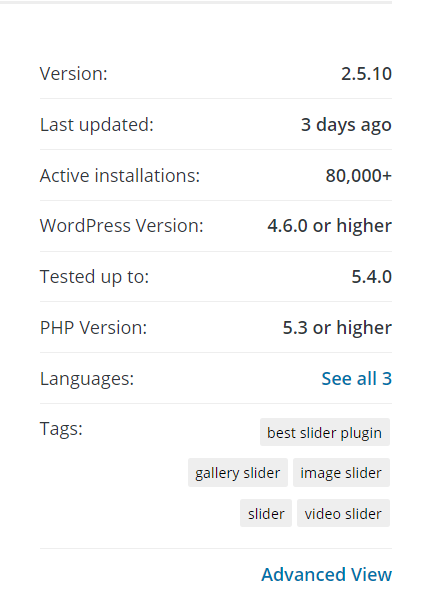Click the PHP Version: label

click(x=93, y=328)
